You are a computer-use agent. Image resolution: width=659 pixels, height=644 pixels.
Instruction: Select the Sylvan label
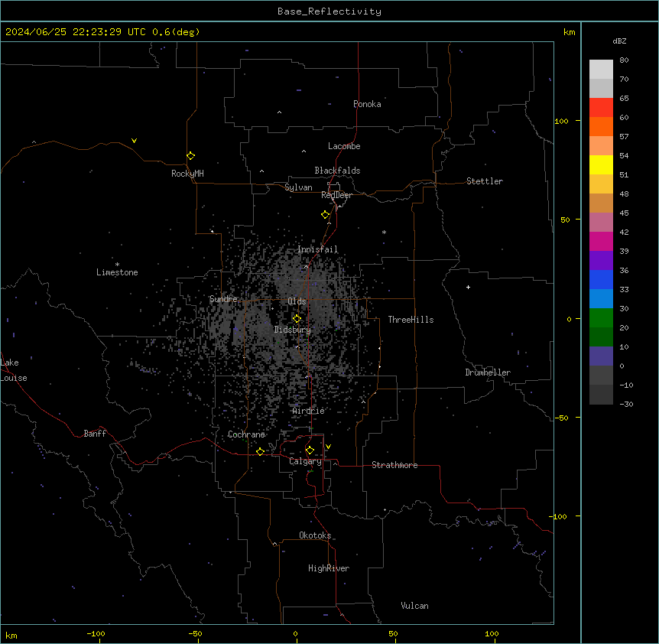pyautogui.click(x=298, y=187)
